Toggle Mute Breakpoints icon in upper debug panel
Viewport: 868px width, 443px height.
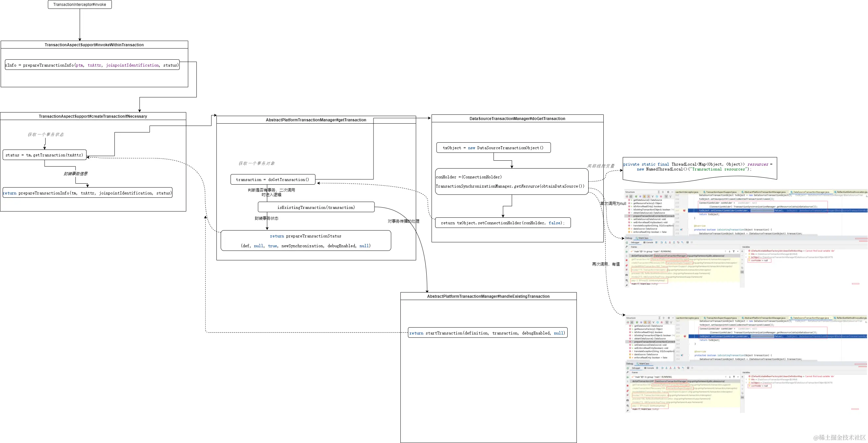coord(627,270)
